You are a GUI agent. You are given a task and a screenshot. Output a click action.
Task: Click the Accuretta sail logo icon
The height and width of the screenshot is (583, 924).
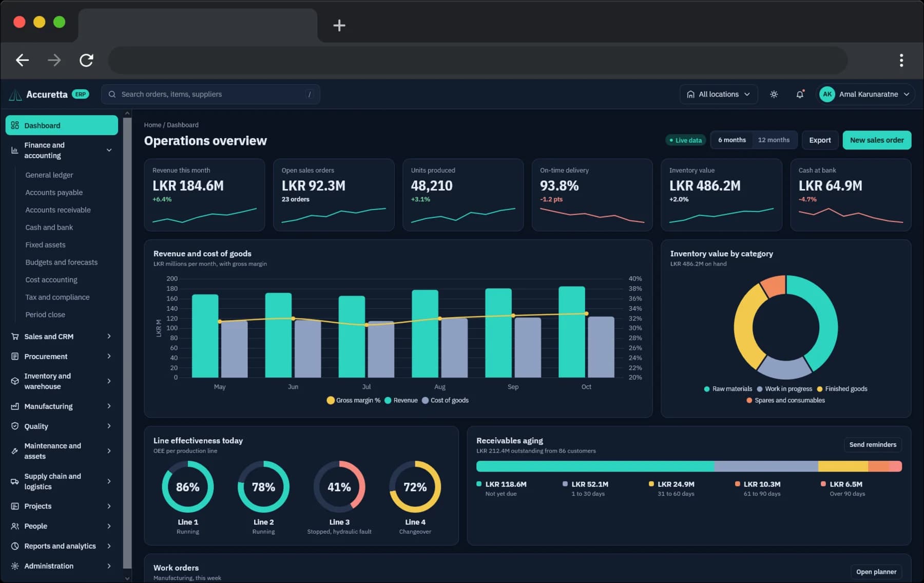click(x=15, y=95)
